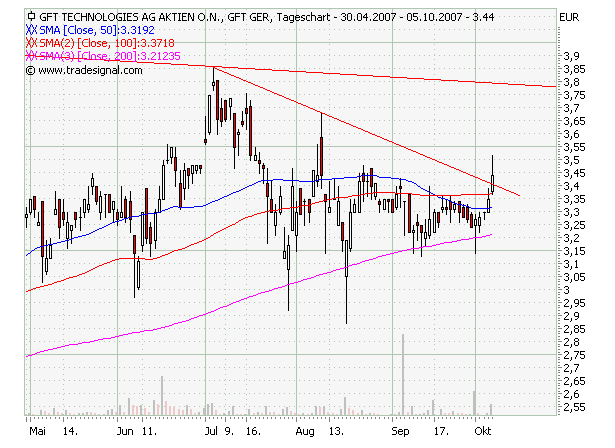615x448 pixels.
Task: Select the SMA(2) [Close, 100]:3.3718 legend label
Action: pyautogui.click(x=107, y=43)
